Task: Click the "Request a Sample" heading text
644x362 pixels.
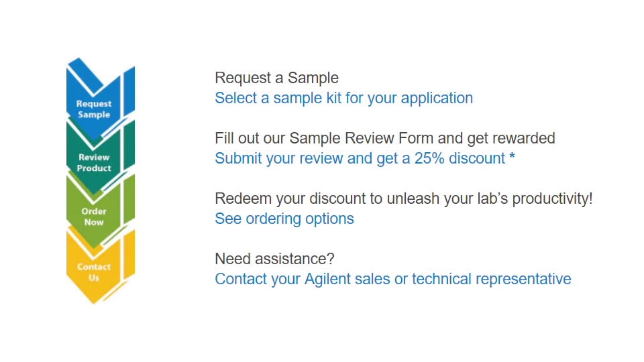Action: [x=276, y=78]
